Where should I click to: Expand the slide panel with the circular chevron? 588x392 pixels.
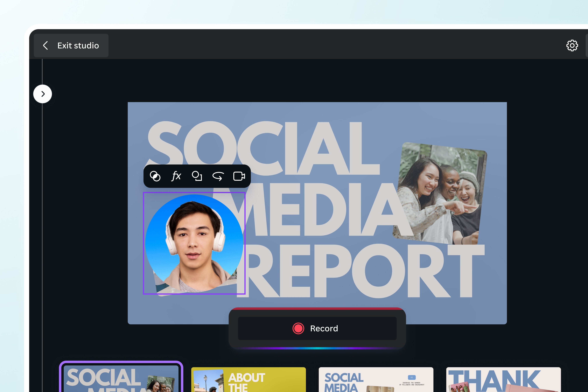click(x=42, y=94)
